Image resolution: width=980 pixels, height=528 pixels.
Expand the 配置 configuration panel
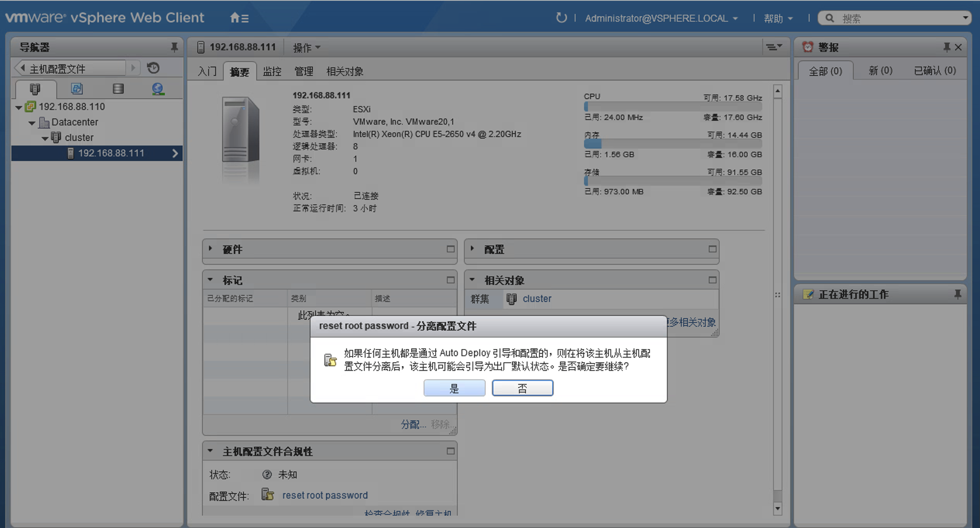[472, 249]
